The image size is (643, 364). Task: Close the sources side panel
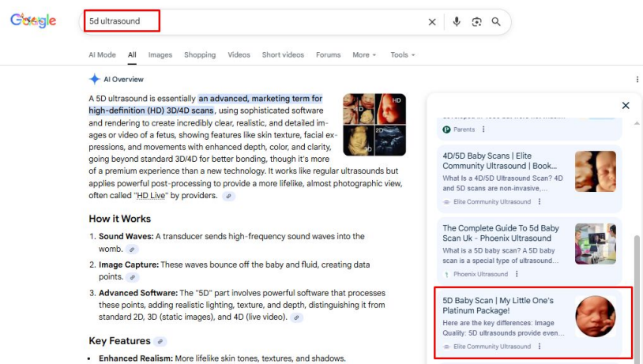click(x=626, y=105)
